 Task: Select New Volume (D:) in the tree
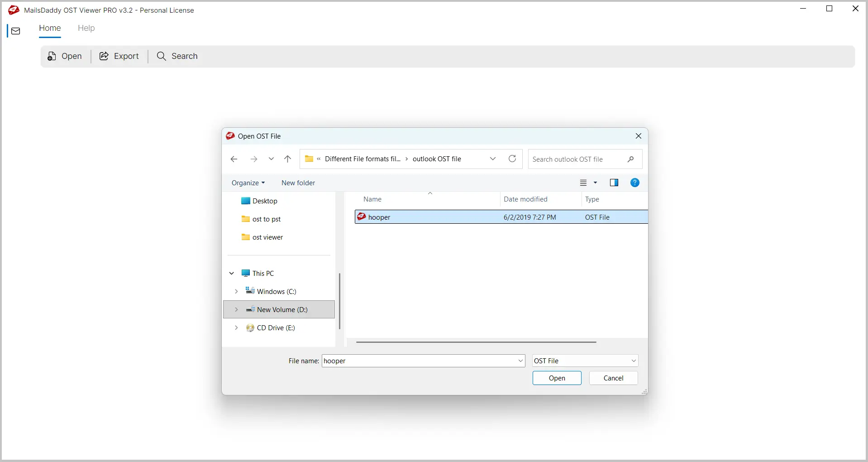tap(279, 309)
